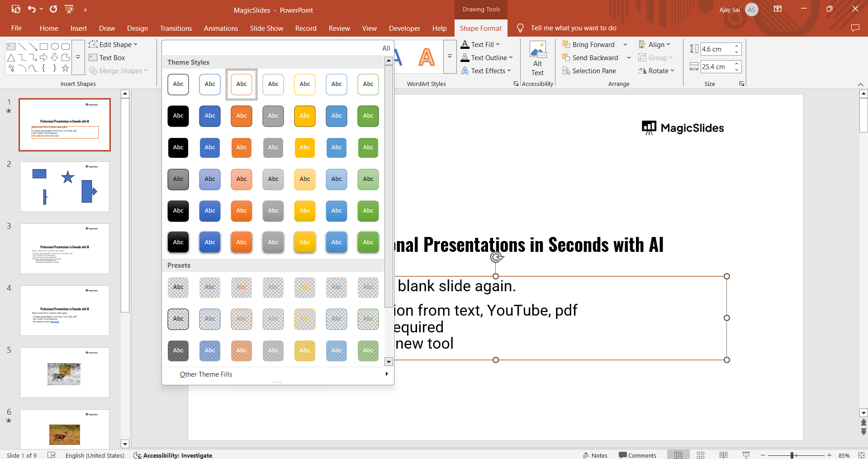Open Ribbon Display Options

778,9
